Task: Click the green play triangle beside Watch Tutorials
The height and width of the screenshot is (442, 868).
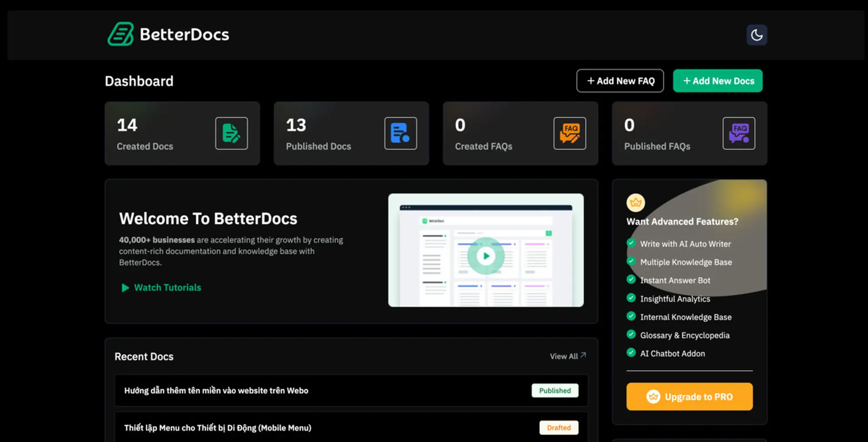Action: (125, 288)
